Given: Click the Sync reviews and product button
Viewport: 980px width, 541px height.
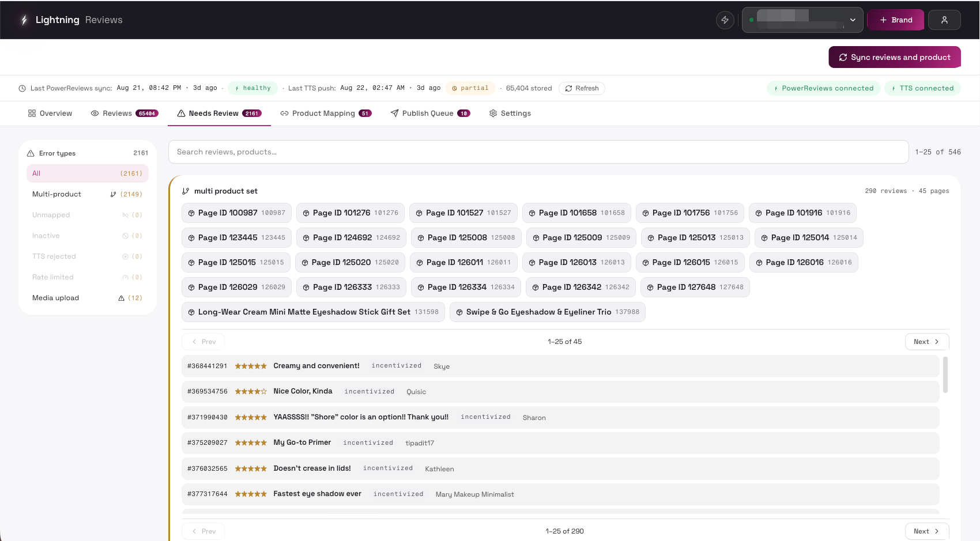Looking at the screenshot, I should tap(895, 57).
